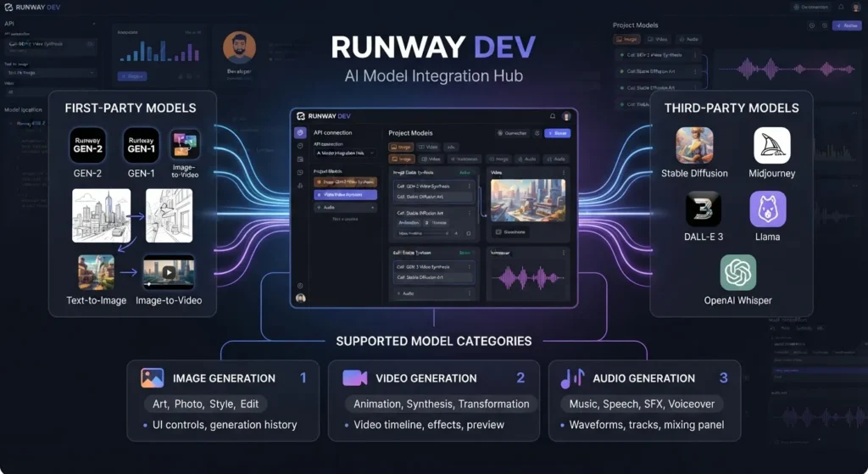Image resolution: width=868 pixels, height=474 pixels.
Task: Select the purple Llama icon
Action: [x=768, y=209]
